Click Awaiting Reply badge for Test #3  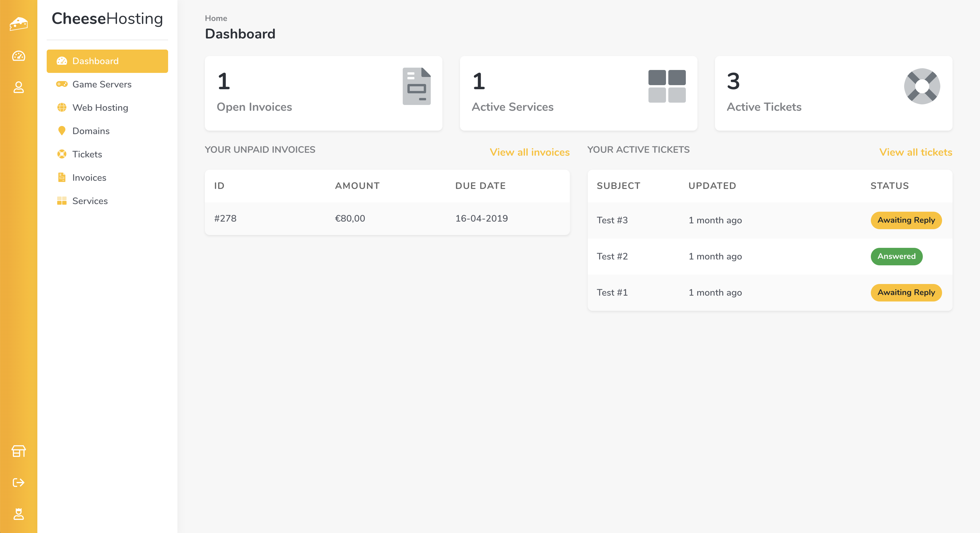906,220
